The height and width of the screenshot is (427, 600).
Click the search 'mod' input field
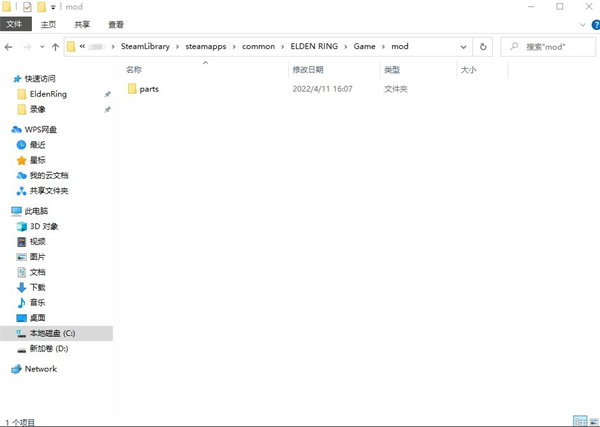click(x=548, y=47)
